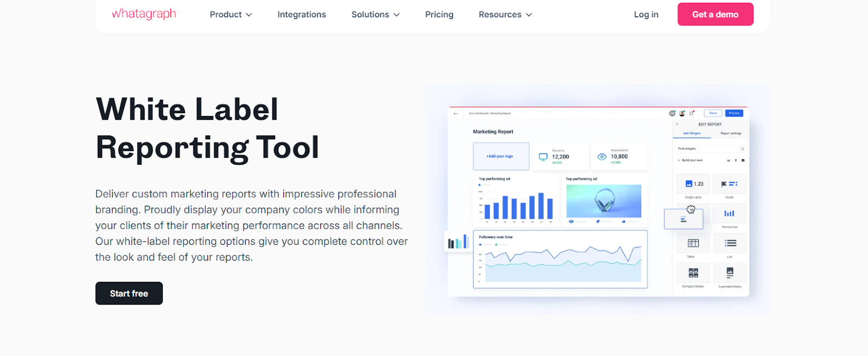The image size is (868, 356).
Task: Select the Table widget
Action: coord(693,243)
